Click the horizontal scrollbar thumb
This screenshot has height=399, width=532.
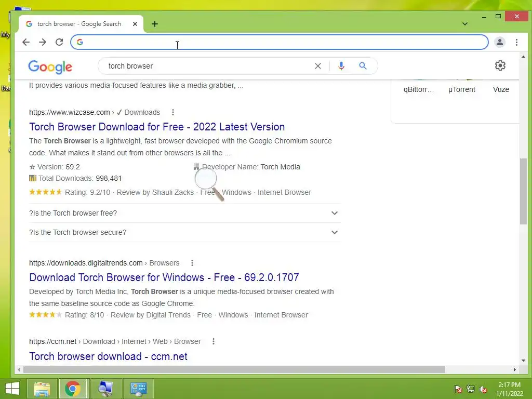pyautogui.click(x=234, y=369)
